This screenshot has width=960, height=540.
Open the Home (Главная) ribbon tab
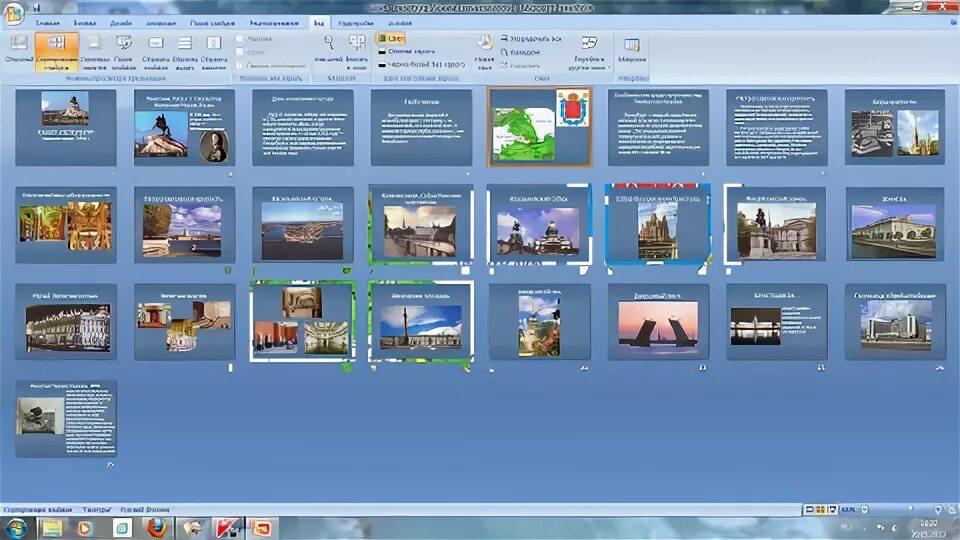click(47, 23)
